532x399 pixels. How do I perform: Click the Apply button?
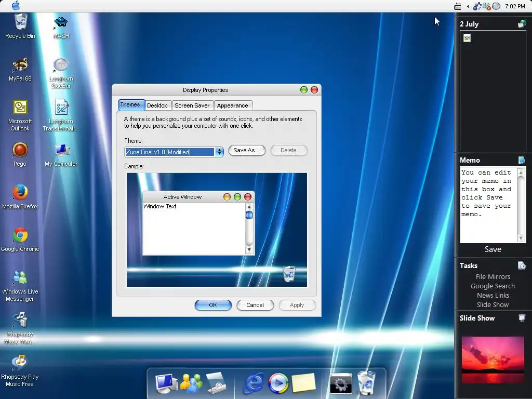297,305
